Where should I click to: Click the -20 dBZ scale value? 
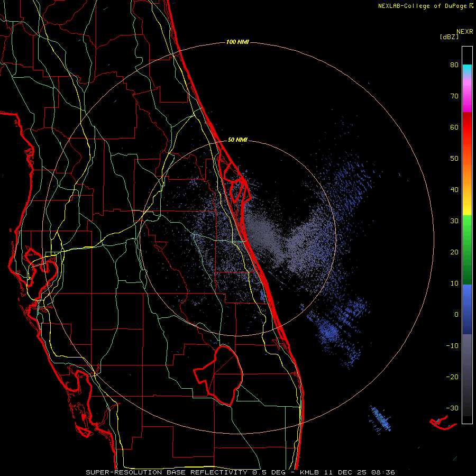coord(452,377)
